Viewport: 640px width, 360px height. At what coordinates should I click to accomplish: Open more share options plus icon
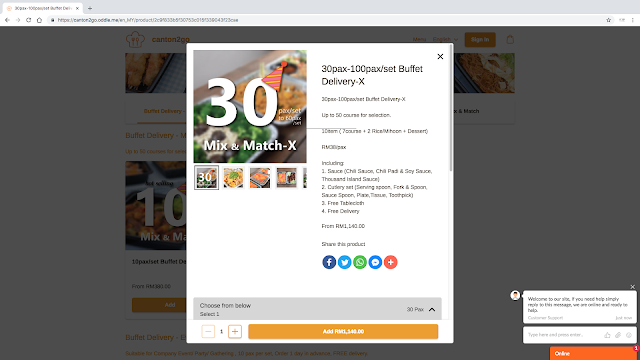tap(391, 262)
